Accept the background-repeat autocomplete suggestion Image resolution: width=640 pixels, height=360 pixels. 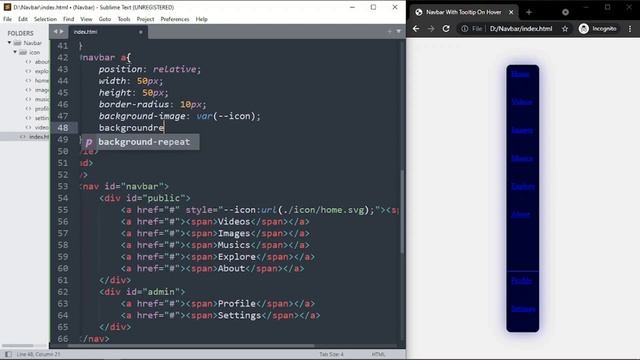point(140,142)
